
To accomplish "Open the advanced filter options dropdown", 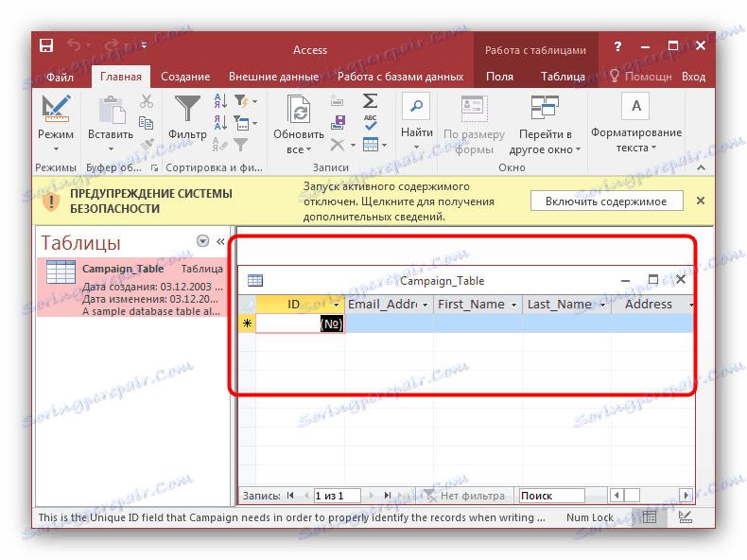I will click(x=245, y=123).
